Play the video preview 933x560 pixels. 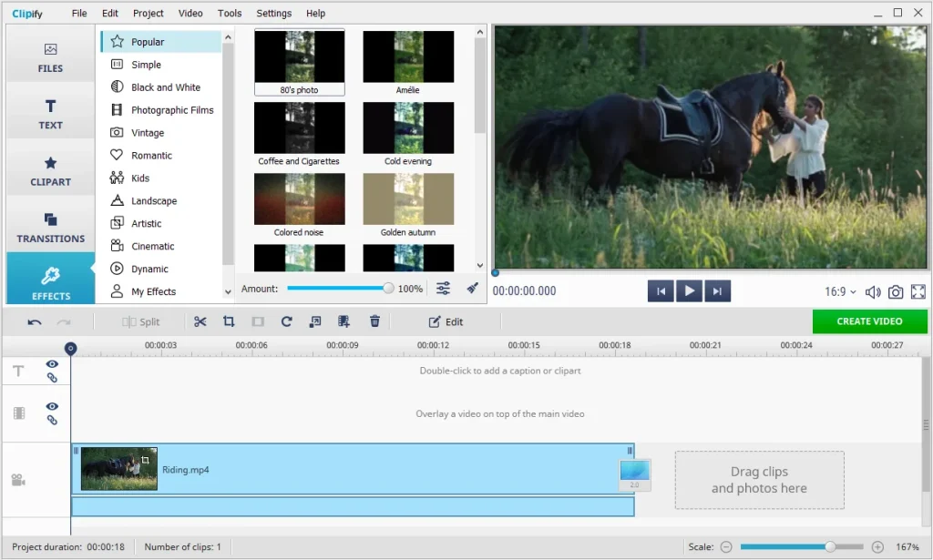[x=689, y=290]
